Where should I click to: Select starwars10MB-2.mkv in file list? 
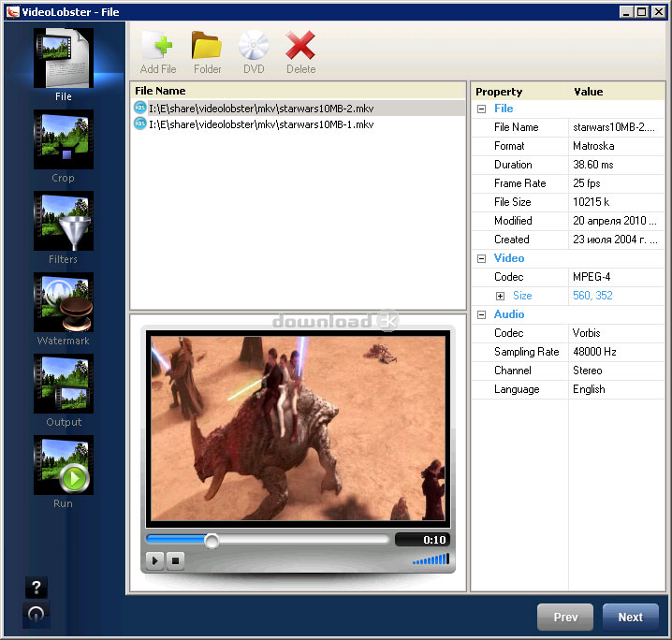(x=299, y=108)
